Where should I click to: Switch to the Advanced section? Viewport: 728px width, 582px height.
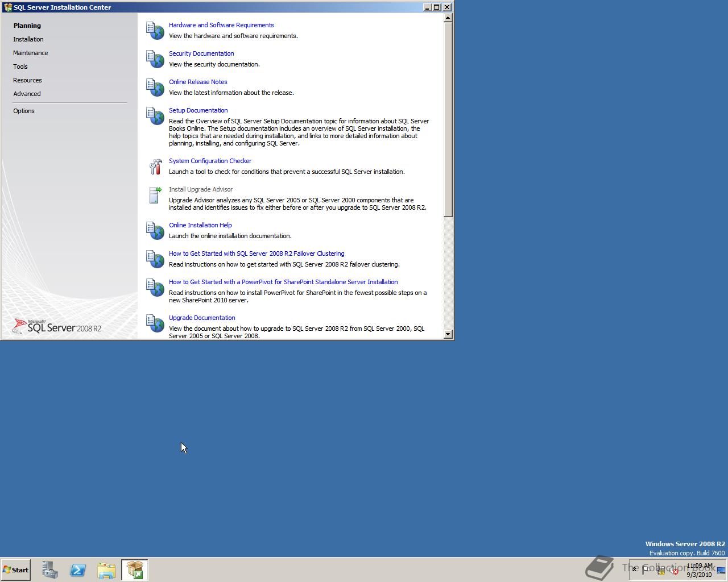27,94
